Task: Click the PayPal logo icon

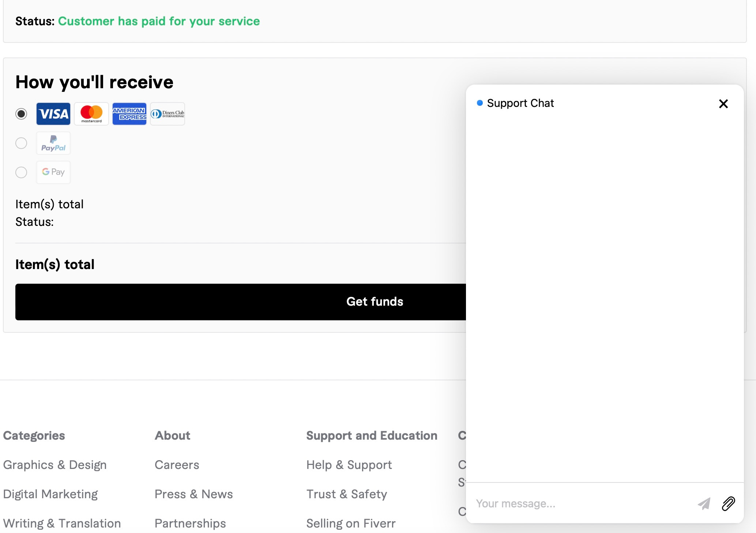Action: pos(53,143)
